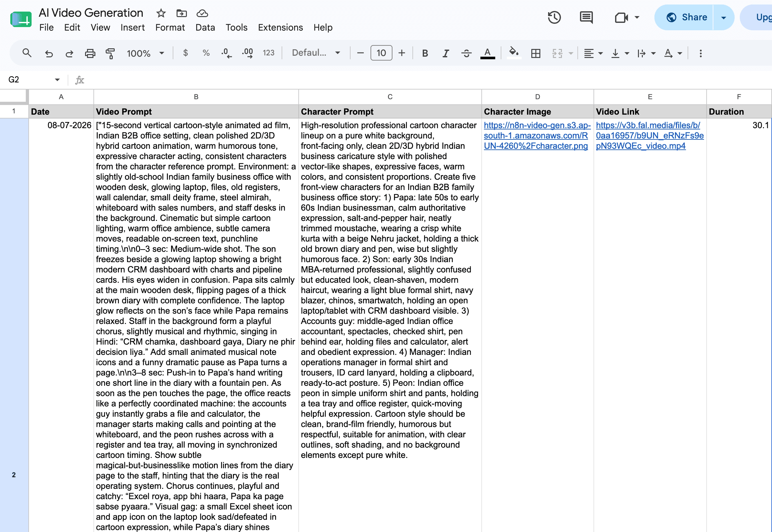Open the File menu

pyautogui.click(x=46, y=27)
